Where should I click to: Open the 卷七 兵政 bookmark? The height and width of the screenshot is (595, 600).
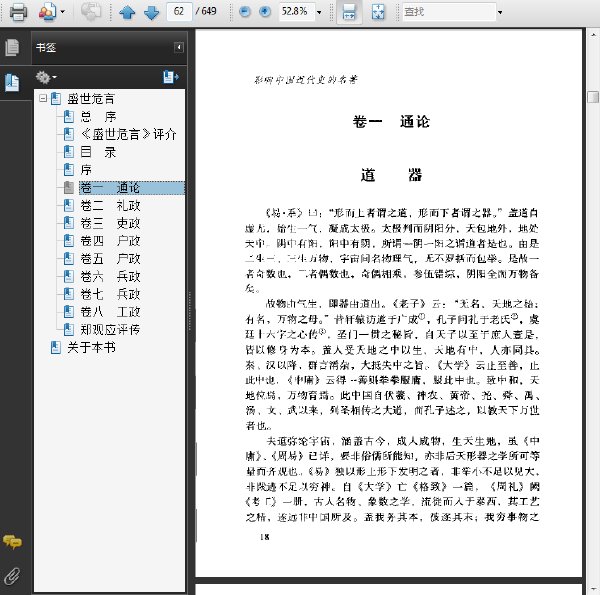[110, 294]
